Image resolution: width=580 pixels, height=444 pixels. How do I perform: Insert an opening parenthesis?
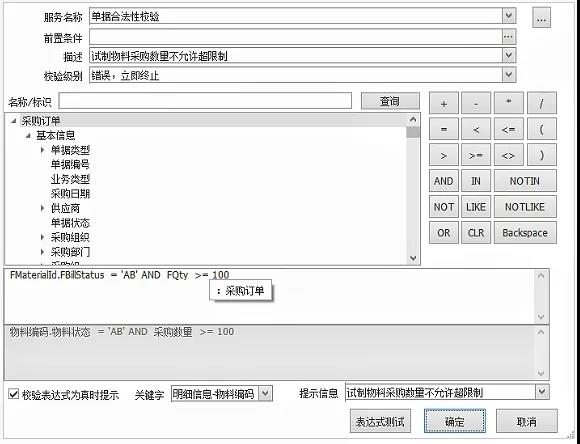542,129
